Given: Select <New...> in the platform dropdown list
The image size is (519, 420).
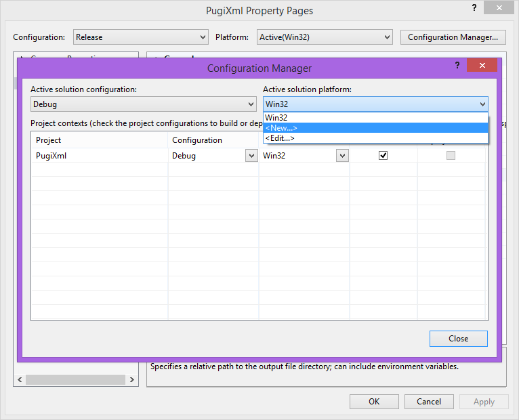Looking at the screenshot, I should tap(375, 128).
